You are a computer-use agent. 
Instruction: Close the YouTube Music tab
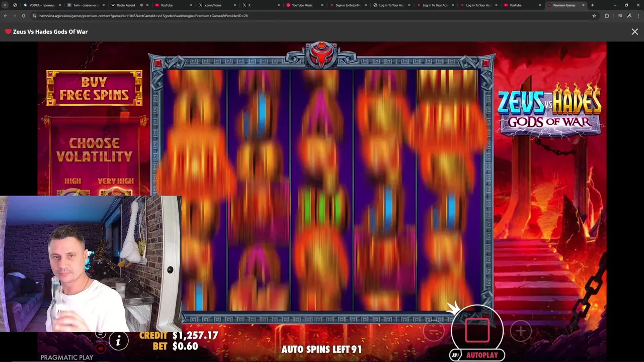click(322, 5)
